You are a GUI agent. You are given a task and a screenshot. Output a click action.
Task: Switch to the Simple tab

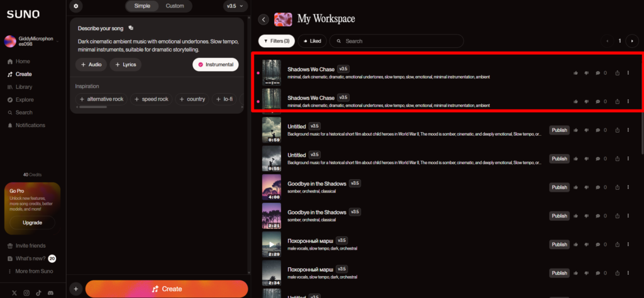tap(142, 6)
